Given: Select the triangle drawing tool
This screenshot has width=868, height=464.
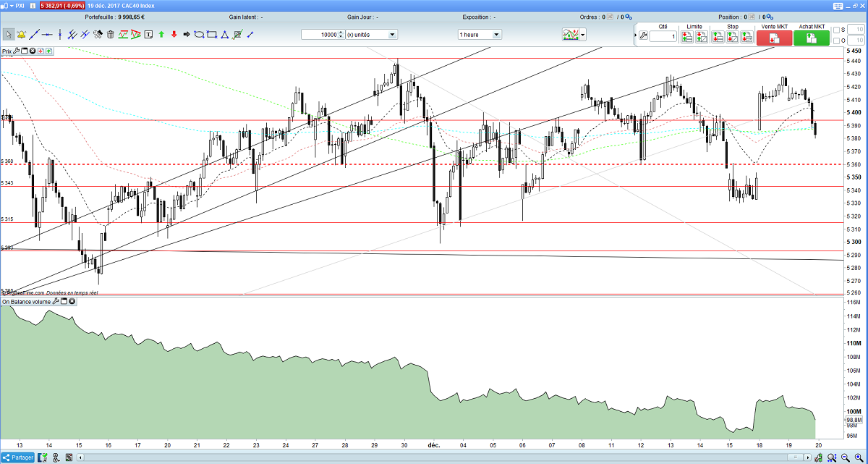Looking at the screenshot, I should pyautogui.click(x=225, y=34).
